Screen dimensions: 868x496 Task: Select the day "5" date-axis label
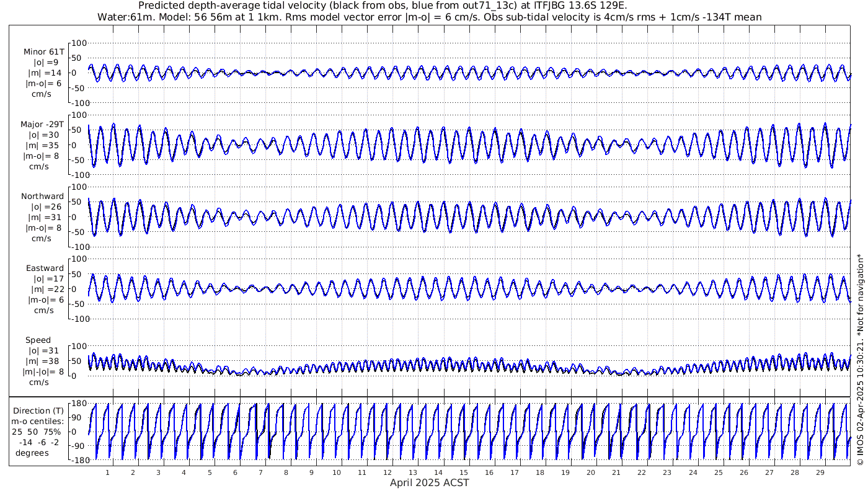click(x=210, y=472)
